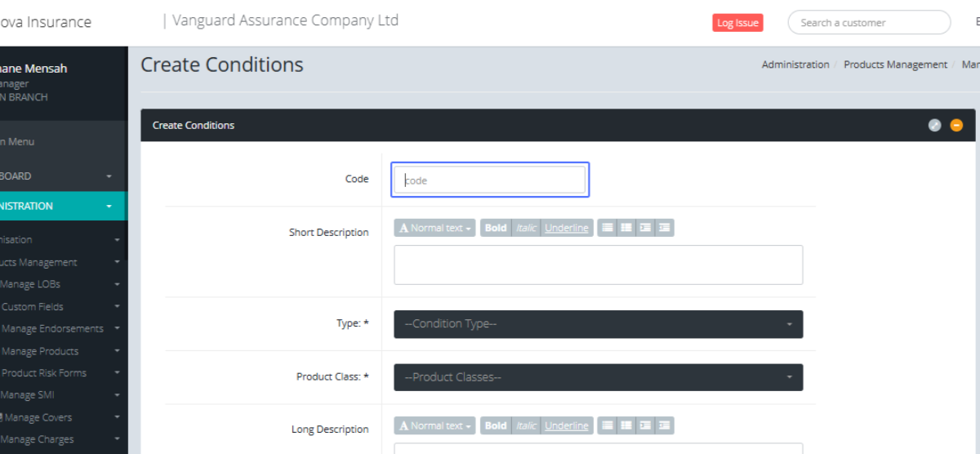Open the Product Classes dropdown

(598, 377)
